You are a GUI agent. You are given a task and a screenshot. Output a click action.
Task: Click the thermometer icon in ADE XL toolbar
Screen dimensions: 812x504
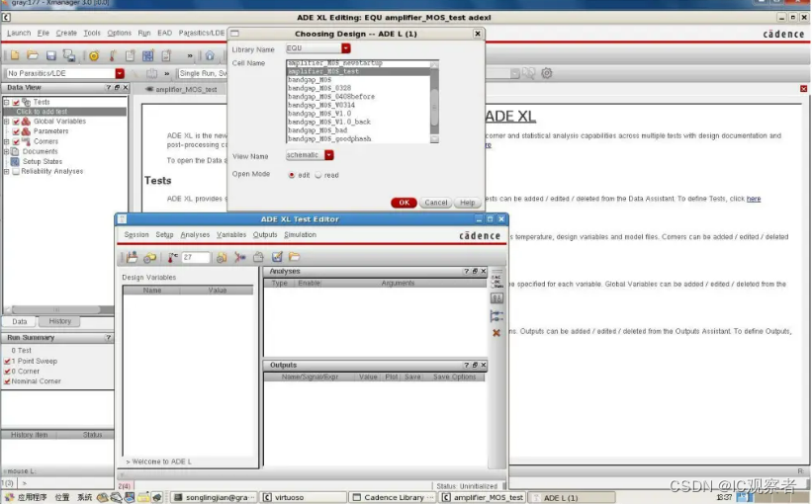(x=113, y=55)
